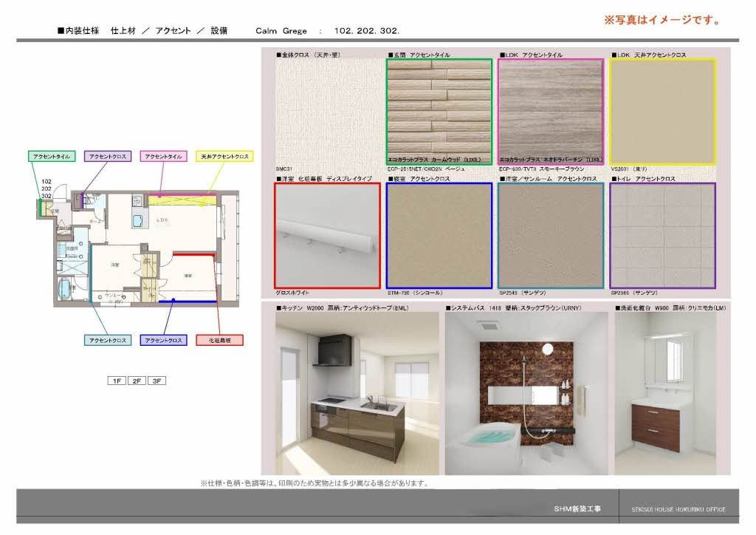Viewport: 756px width, 535px height.
Task: Select the 1F floor box
Action: tap(117, 381)
